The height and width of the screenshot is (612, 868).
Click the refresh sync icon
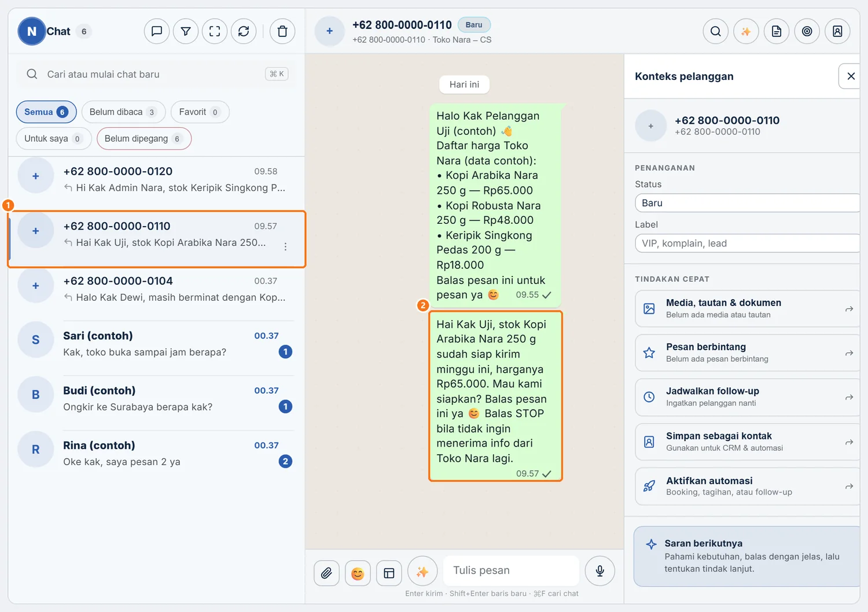coord(244,31)
